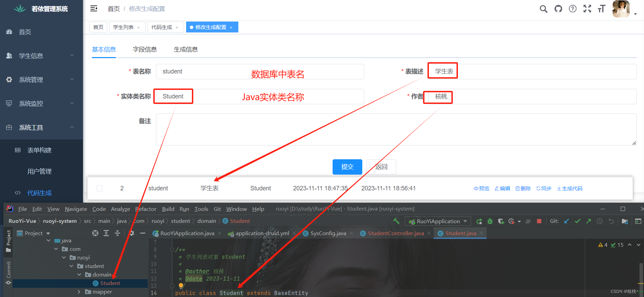Click the 返回 button

click(381, 167)
